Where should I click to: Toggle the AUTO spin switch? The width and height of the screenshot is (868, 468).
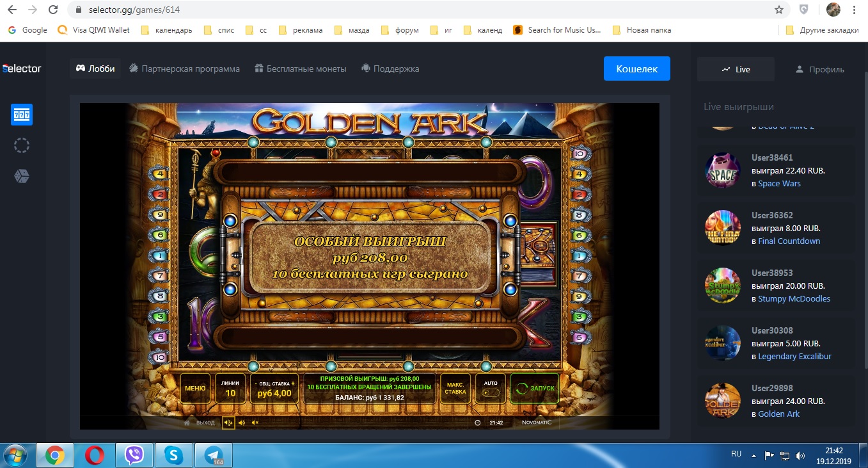[490, 393]
